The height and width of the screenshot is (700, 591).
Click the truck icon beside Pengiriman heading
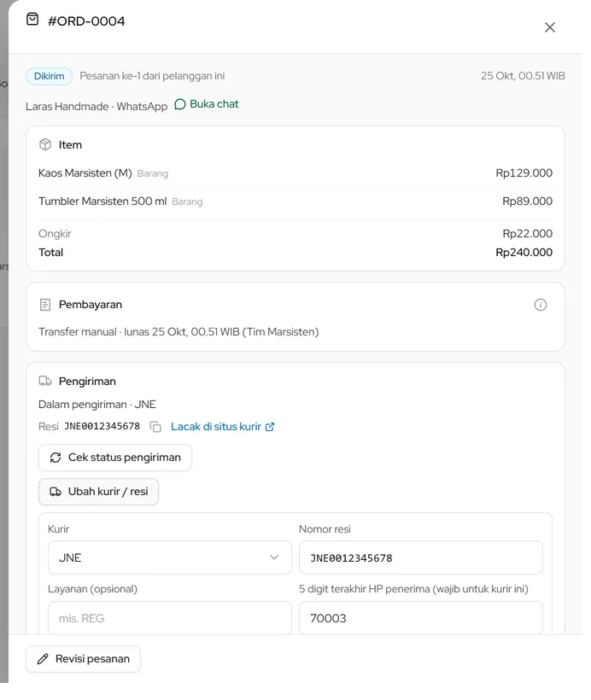(45, 382)
